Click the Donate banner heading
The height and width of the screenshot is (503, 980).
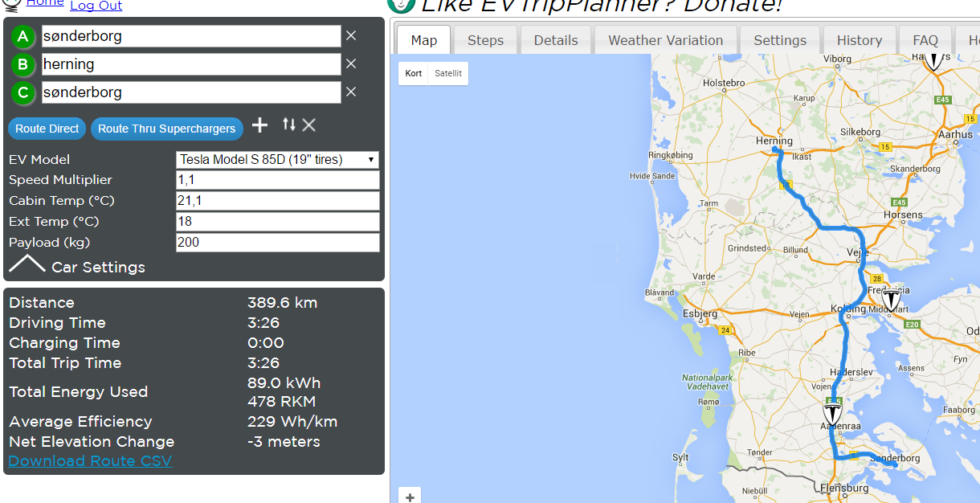(x=601, y=6)
